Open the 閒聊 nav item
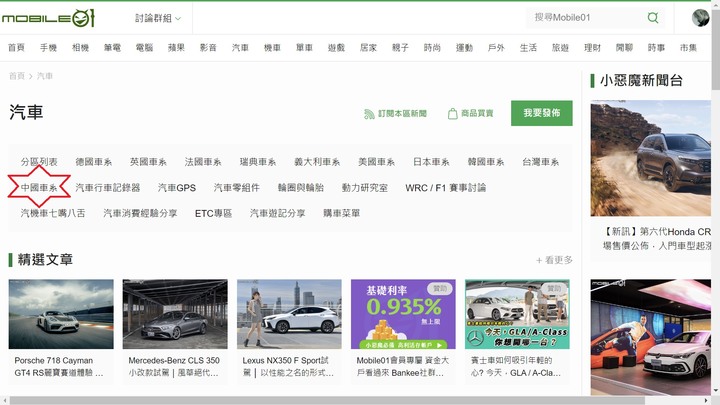The width and height of the screenshot is (720, 405). [624, 48]
